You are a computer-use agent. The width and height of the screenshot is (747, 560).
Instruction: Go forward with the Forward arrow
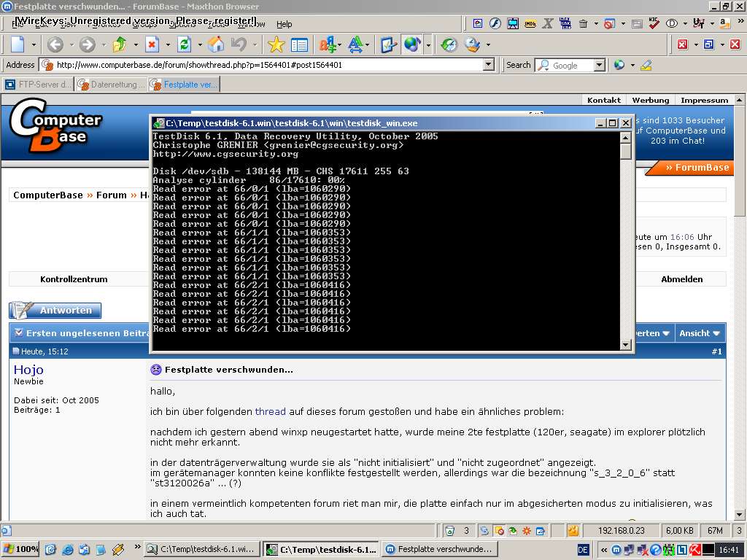pyautogui.click(x=88, y=44)
